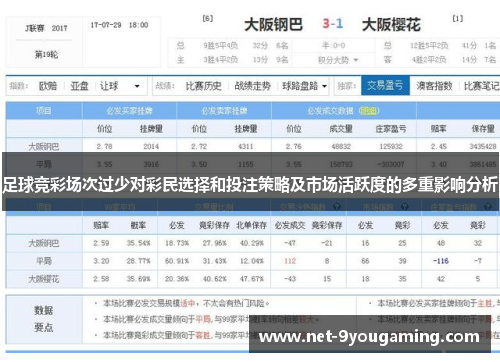Screen dimensions: 500x362
Task: Click draw average odds 3.20
Action: click(101, 261)
